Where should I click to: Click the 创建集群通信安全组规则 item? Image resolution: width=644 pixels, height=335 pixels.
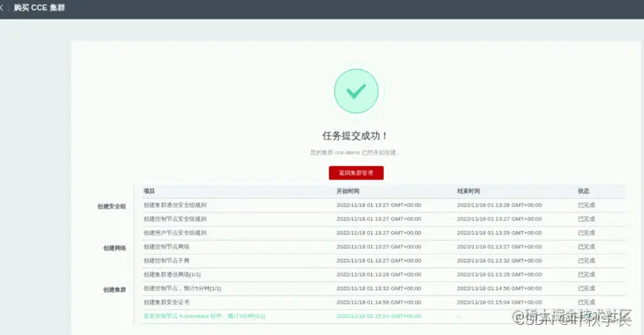point(175,205)
